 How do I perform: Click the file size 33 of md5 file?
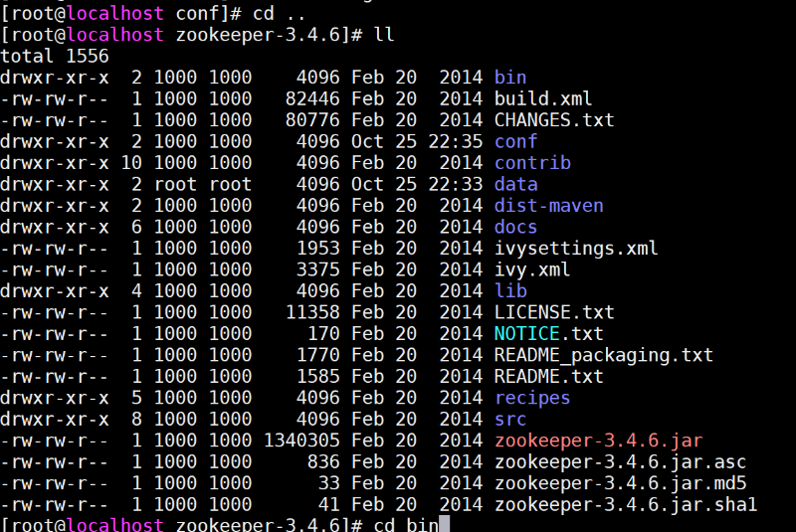[329, 483]
